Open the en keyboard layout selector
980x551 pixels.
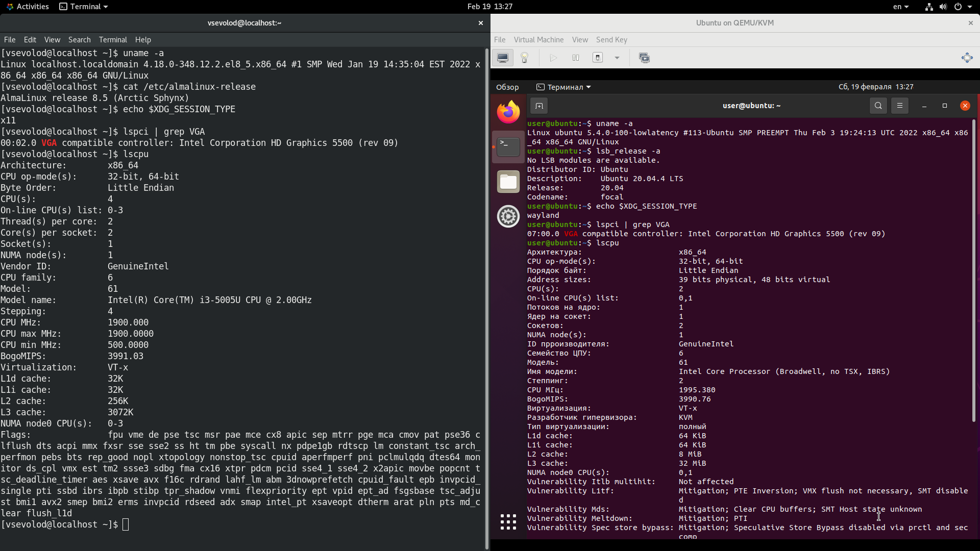pyautogui.click(x=901, y=7)
